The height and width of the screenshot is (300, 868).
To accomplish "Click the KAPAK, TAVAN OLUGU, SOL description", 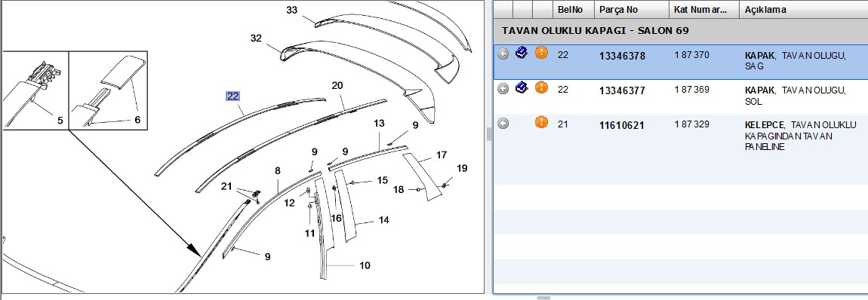I will (796, 96).
